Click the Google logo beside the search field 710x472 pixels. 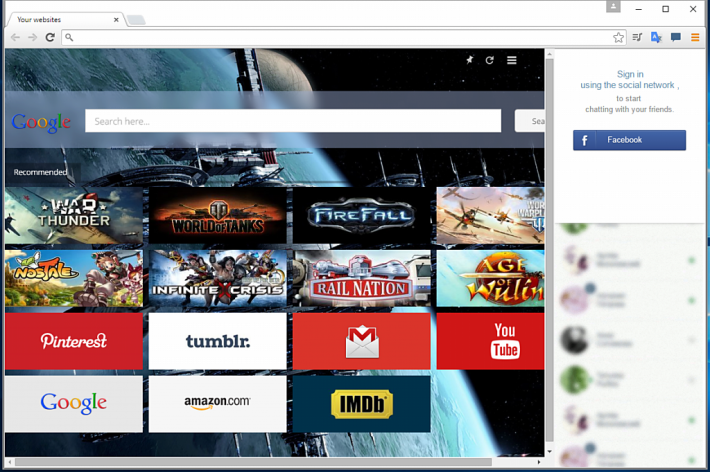(x=41, y=122)
